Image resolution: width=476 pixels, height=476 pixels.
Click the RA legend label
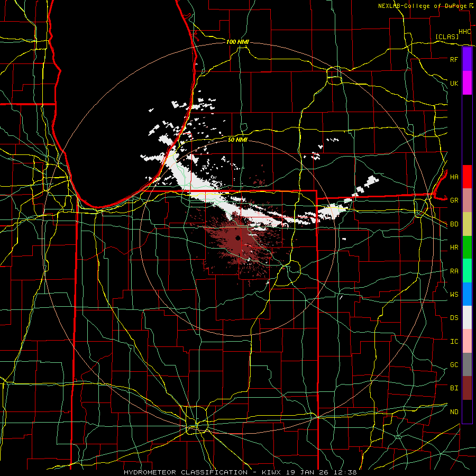point(454,271)
